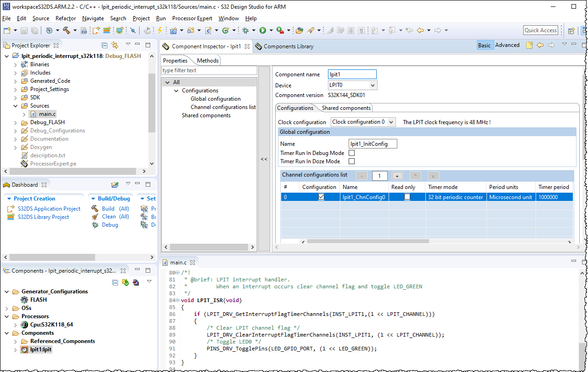Click the type filter text field

(x=209, y=70)
